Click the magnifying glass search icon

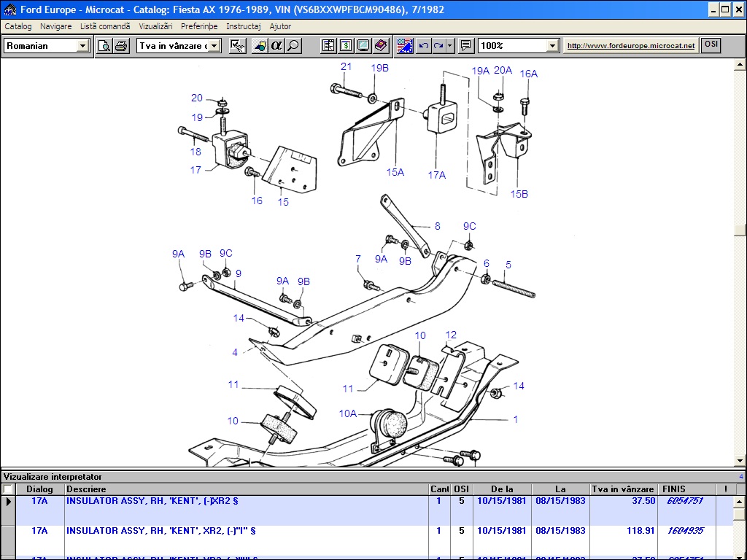tap(293, 46)
